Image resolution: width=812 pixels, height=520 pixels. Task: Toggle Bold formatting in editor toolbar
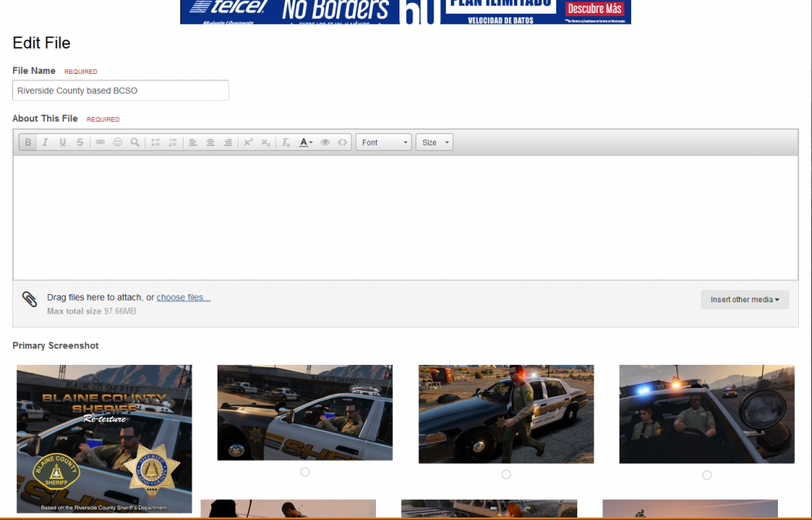[x=28, y=142]
